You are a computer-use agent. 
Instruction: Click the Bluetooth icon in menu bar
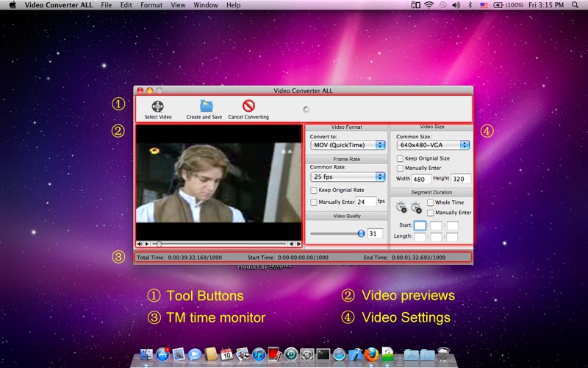[470, 5]
